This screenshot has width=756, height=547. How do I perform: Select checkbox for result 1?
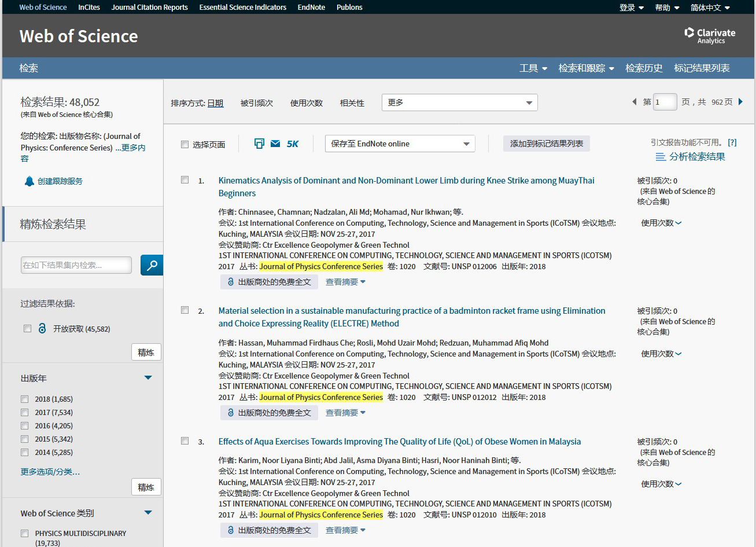[x=185, y=180]
